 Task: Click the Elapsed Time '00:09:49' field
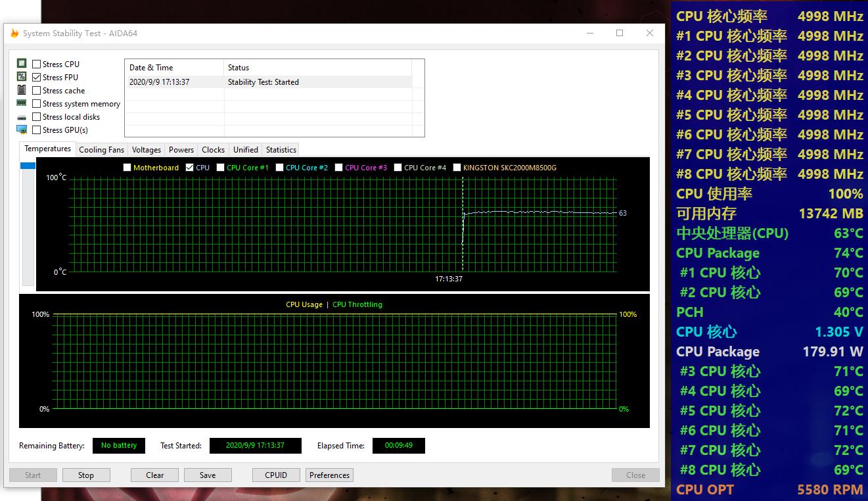pyautogui.click(x=399, y=446)
